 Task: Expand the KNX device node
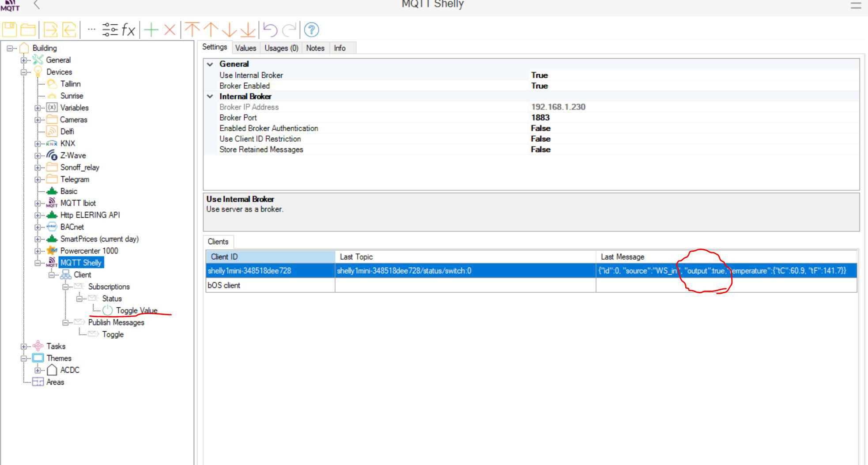tap(38, 144)
